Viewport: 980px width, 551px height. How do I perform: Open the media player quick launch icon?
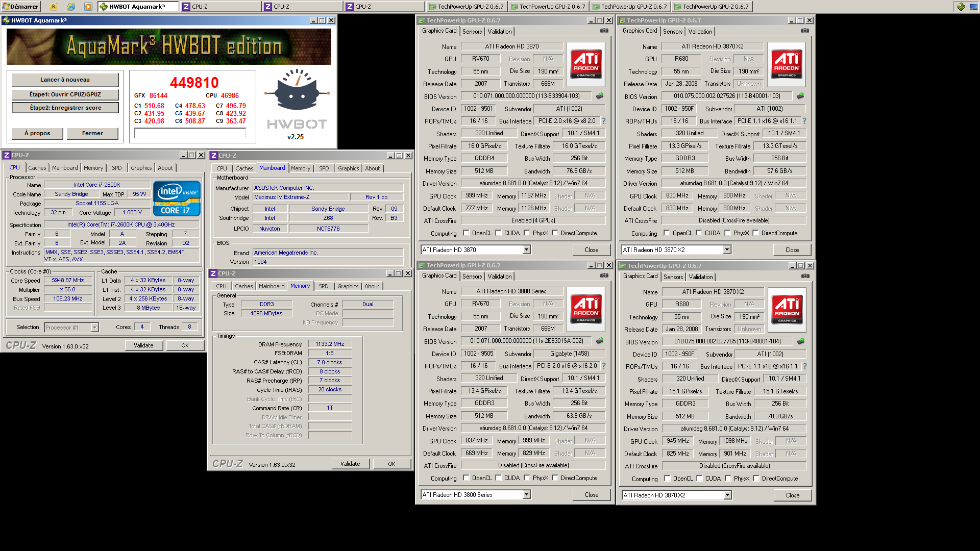pos(88,7)
